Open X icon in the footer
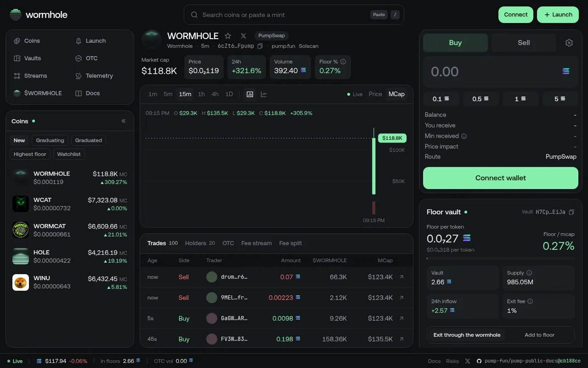 [x=468, y=361]
